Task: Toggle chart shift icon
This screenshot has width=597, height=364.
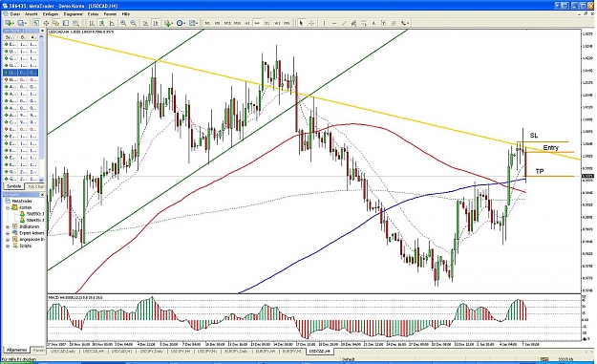Action: (x=156, y=23)
